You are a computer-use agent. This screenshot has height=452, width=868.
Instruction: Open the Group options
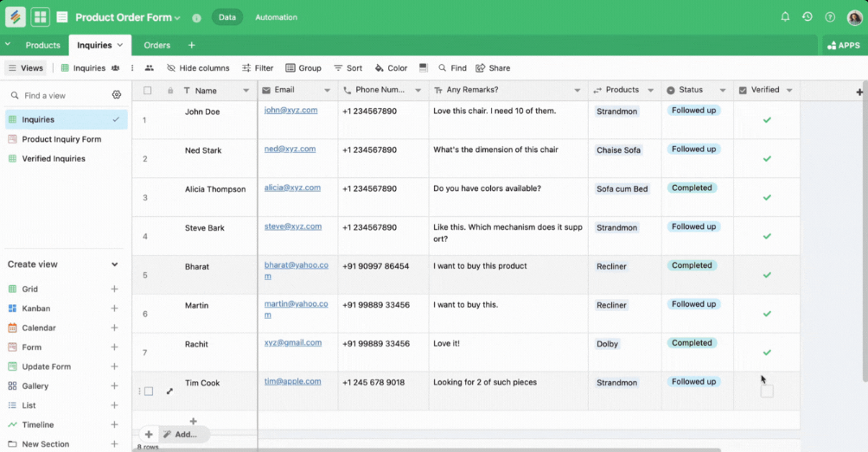pos(303,68)
